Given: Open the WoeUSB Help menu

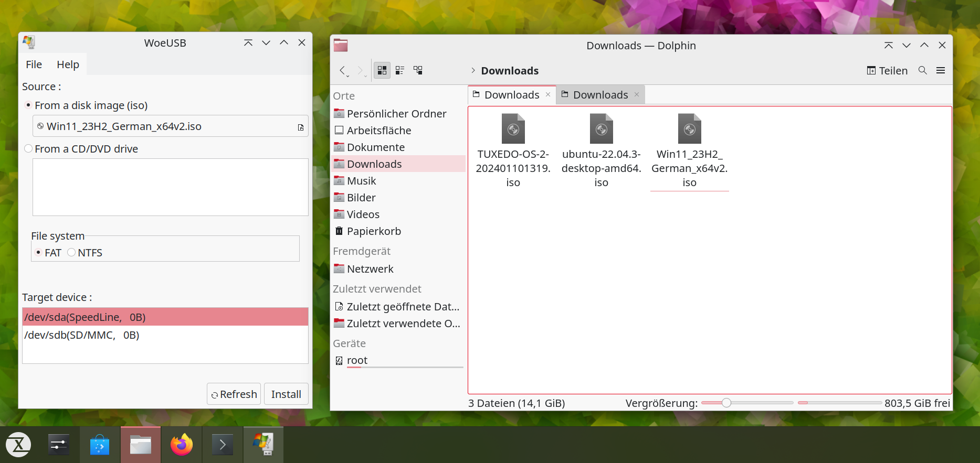Looking at the screenshot, I should [68, 64].
